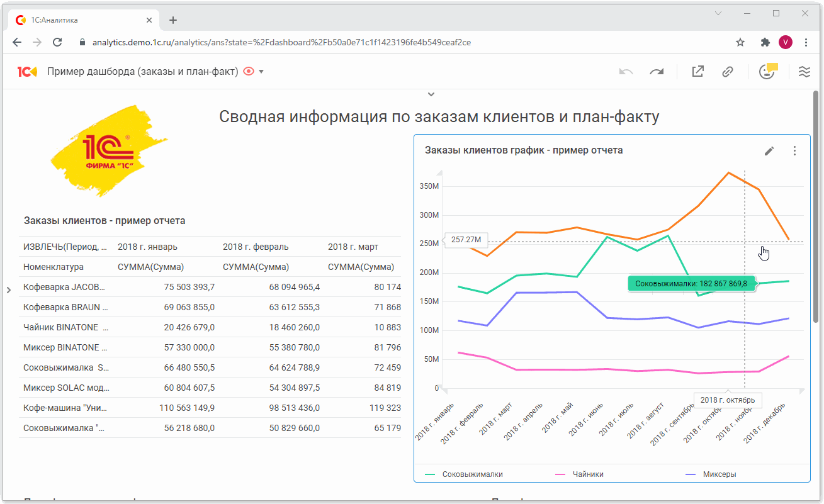Open chart's three-dot options menu
824x504 pixels.
(x=794, y=151)
